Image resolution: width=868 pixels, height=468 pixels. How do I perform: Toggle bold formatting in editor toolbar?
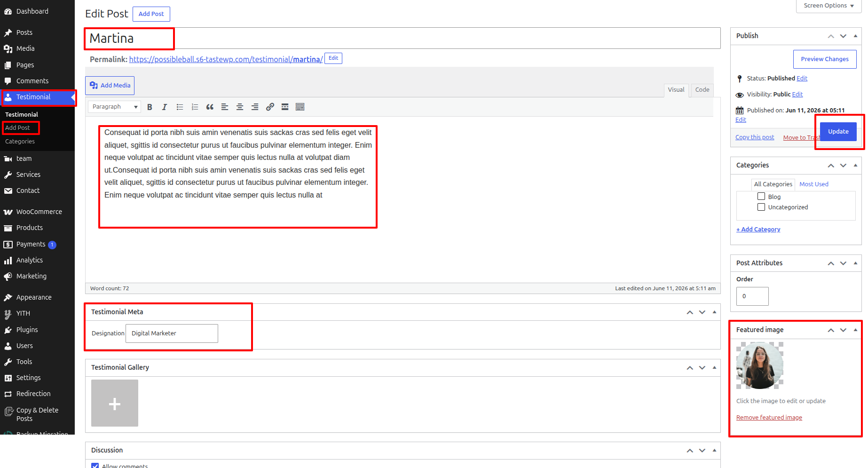[x=150, y=107]
